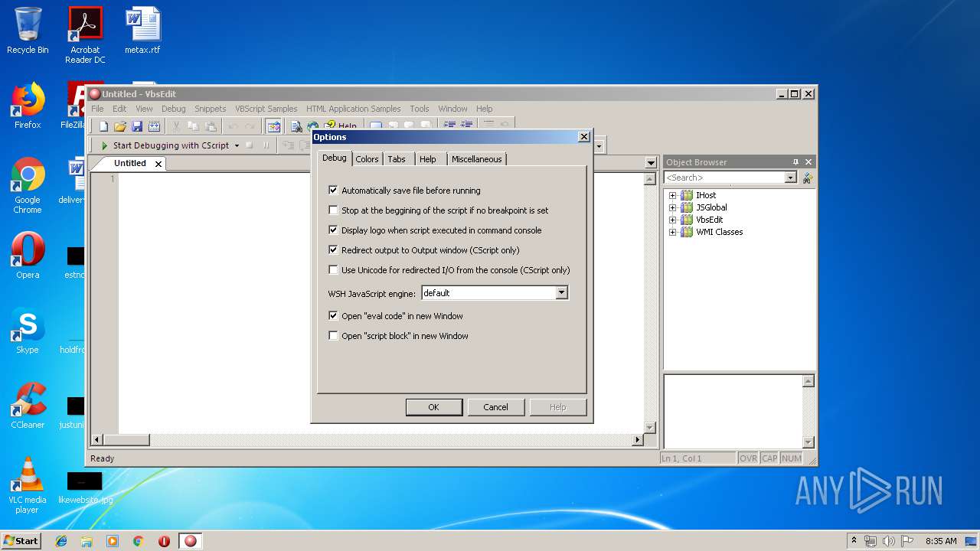
Task: Click the New file toolbar icon
Action: pyautogui.click(x=103, y=126)
